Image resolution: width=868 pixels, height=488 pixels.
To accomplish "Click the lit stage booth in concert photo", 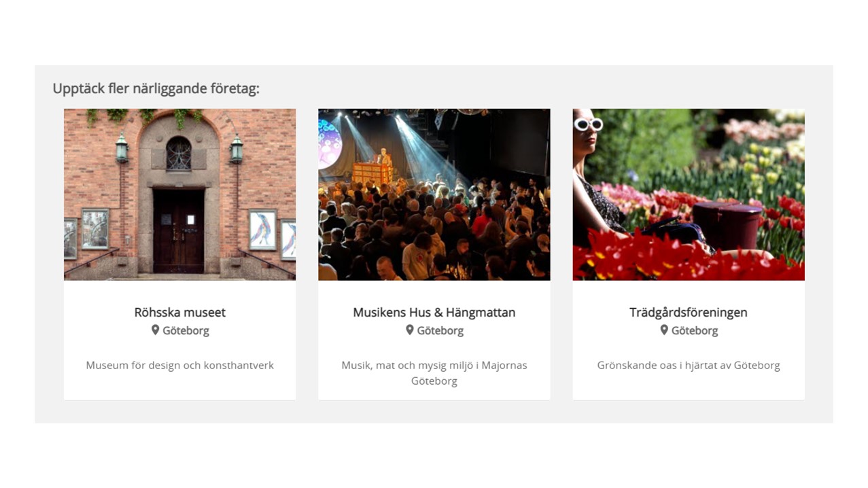I will (x=373, y=171).
